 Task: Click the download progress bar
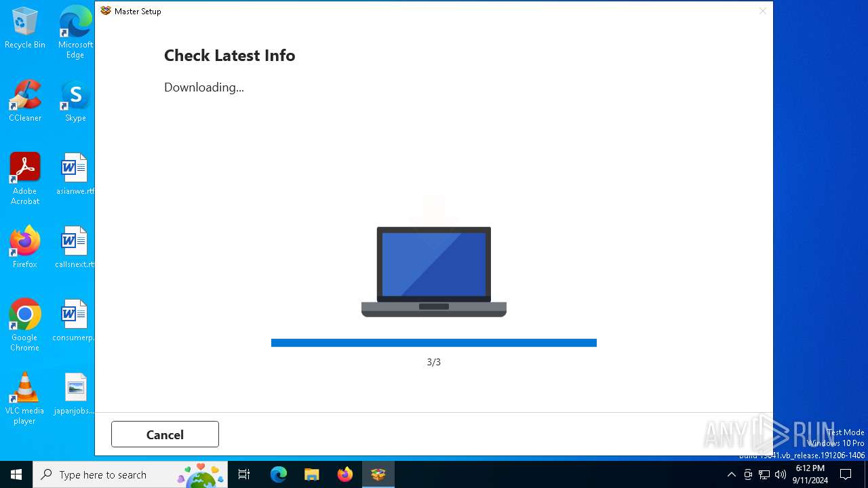(x=434, y=343)
